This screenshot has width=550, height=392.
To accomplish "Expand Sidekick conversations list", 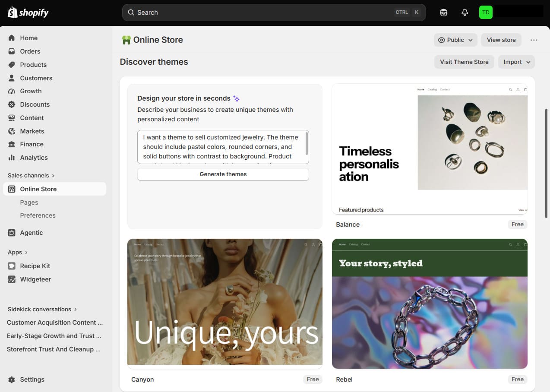I will [42, 309].
